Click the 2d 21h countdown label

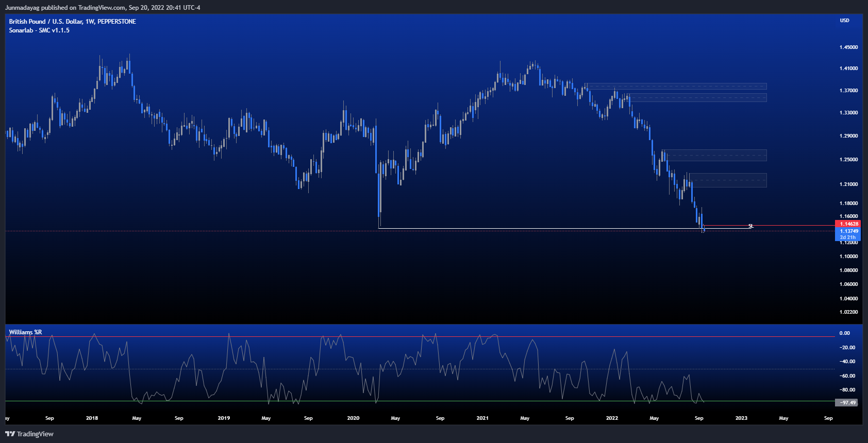point(849,237)
